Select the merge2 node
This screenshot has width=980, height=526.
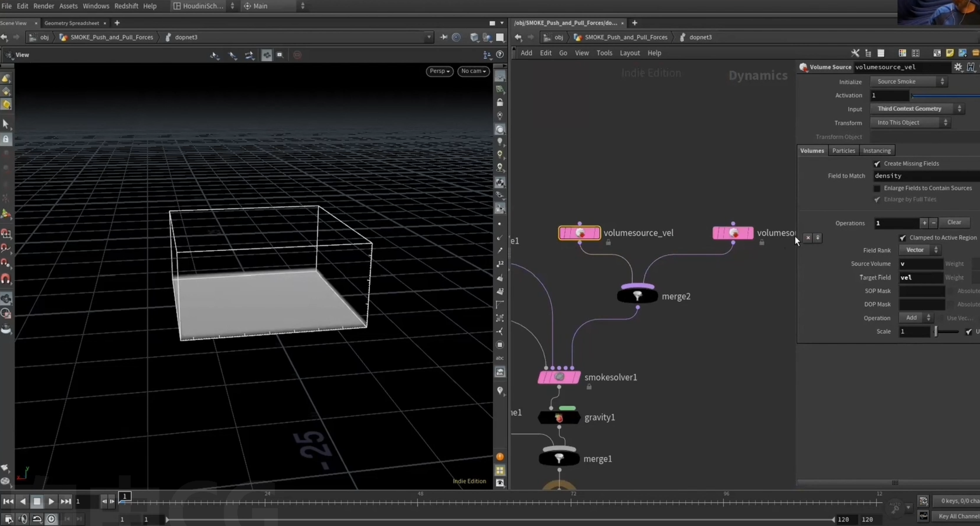tap(637, 296)
